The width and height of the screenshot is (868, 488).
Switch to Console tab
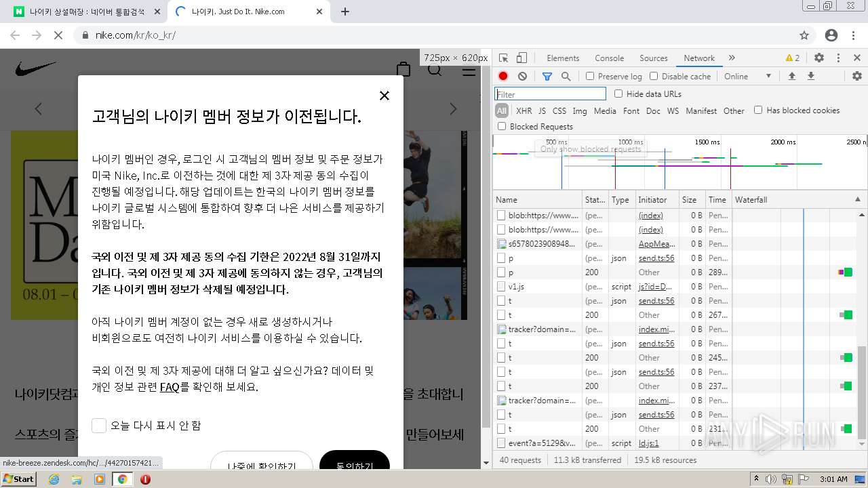coord(609,58)
